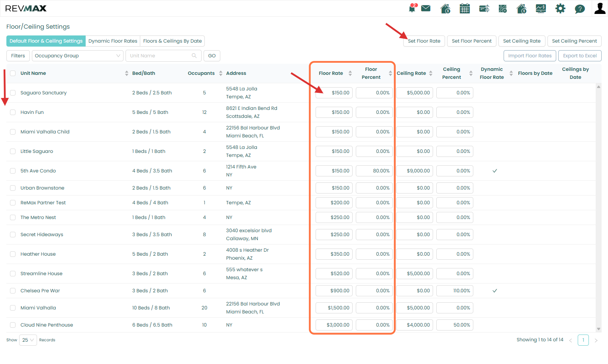Click the Import Floor Rates button
This screenshot has height=364, width=608.
coord(530,56)
